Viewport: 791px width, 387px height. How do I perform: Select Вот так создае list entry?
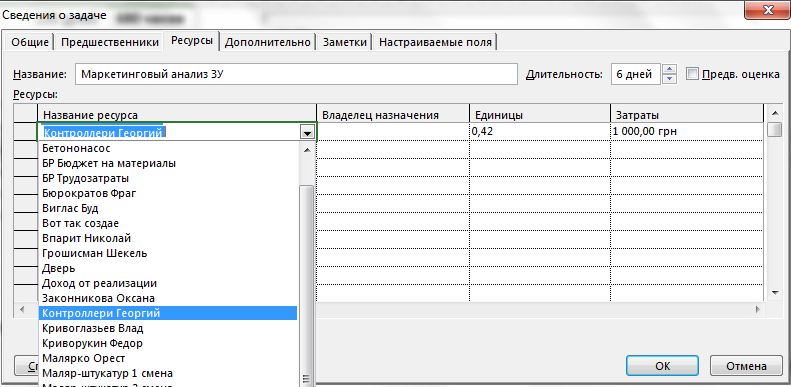[167, 223]
